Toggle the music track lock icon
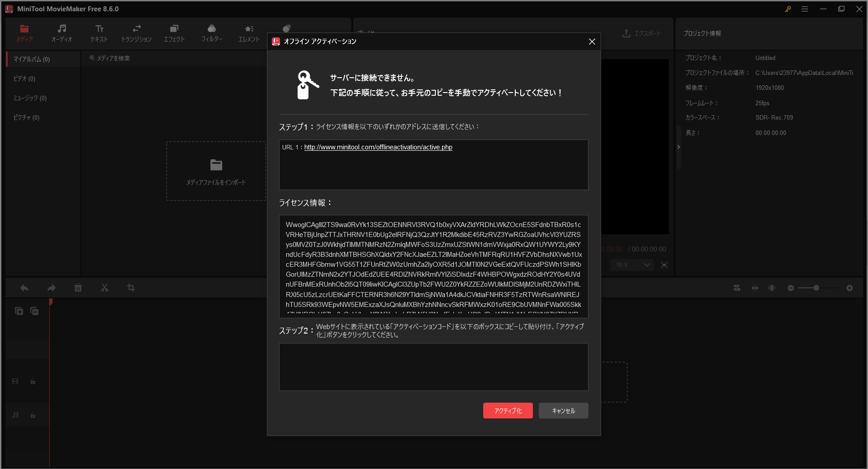The image size is (868, 469). coord(33,415)
